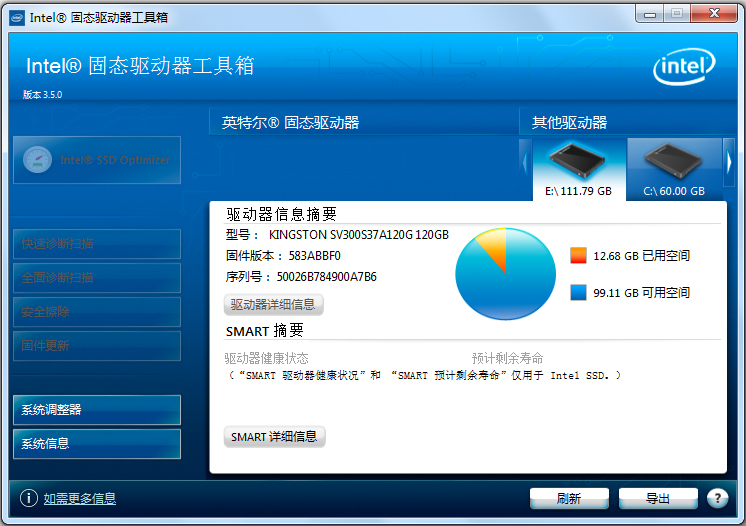This screenshot has height=526, width=746.
Task: Open the help question mark icon
Action: tap(717, 498)
